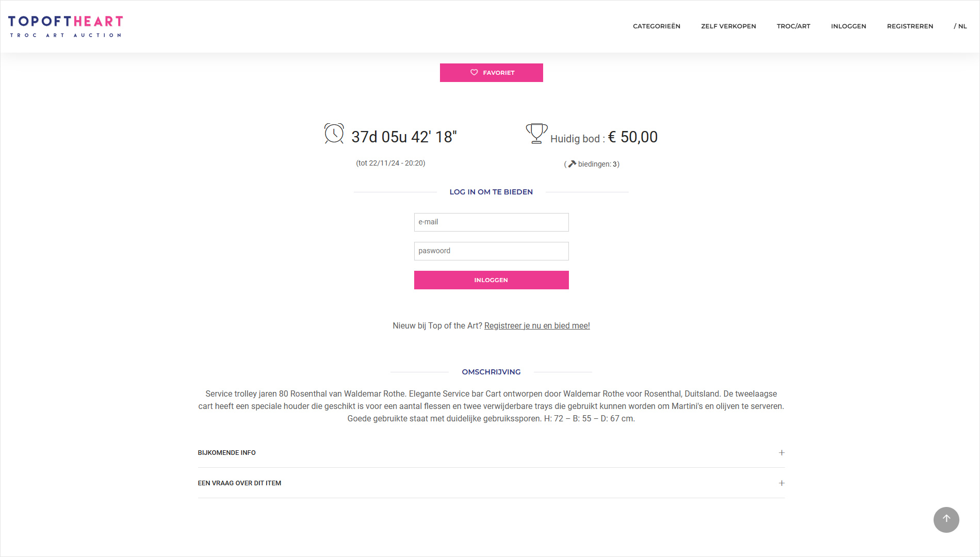Click the pink Inloggen submit button
980x557 pixels.
(x=491, y=280)
